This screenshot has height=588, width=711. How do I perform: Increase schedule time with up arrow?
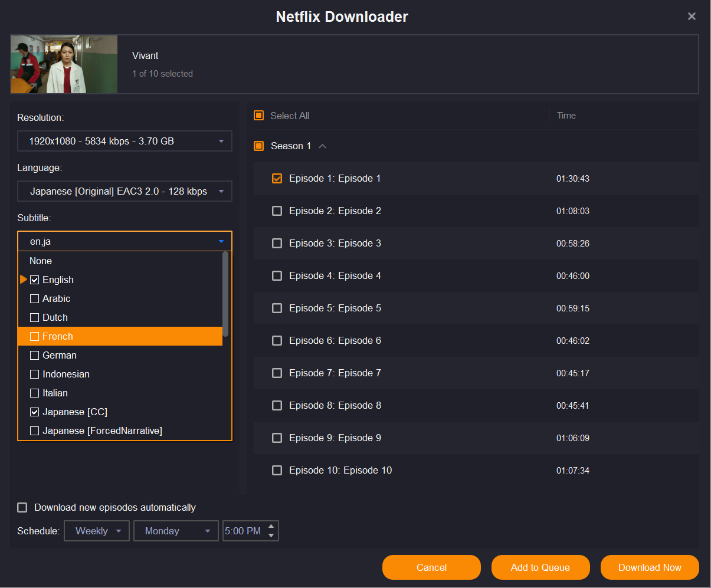click(271, 526)
